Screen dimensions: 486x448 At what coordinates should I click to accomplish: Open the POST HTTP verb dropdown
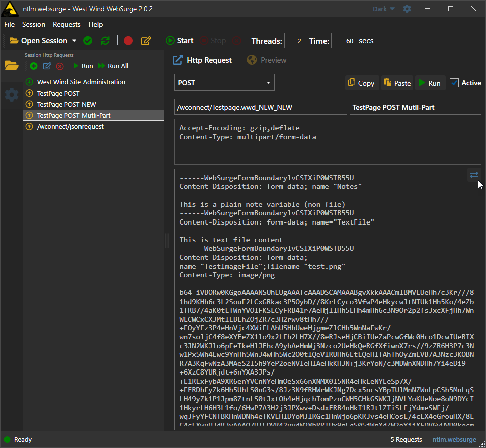224,83
